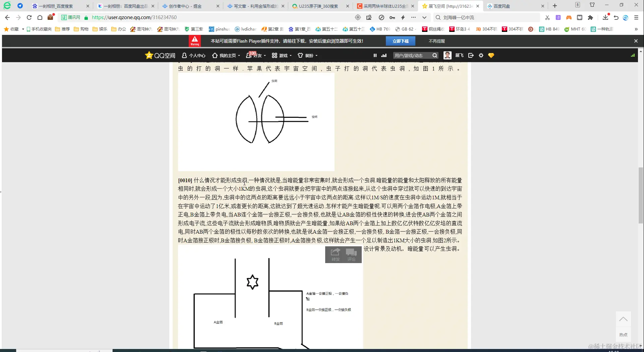Click the Qzone logout icon

[471, 55]
